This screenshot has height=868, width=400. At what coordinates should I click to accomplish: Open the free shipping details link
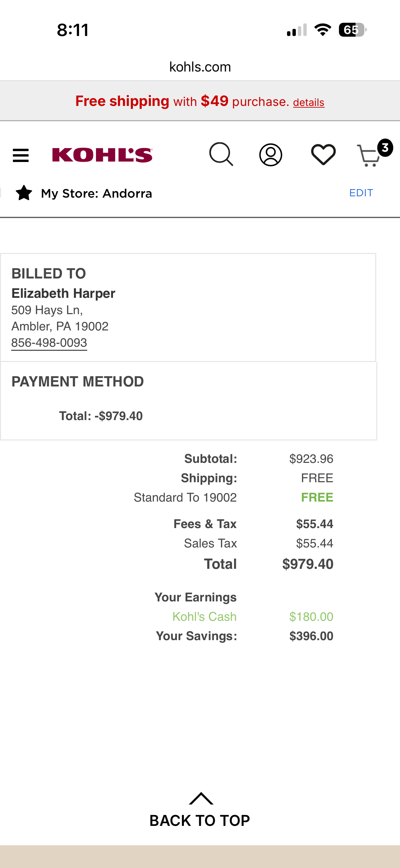tap(309, 102)
